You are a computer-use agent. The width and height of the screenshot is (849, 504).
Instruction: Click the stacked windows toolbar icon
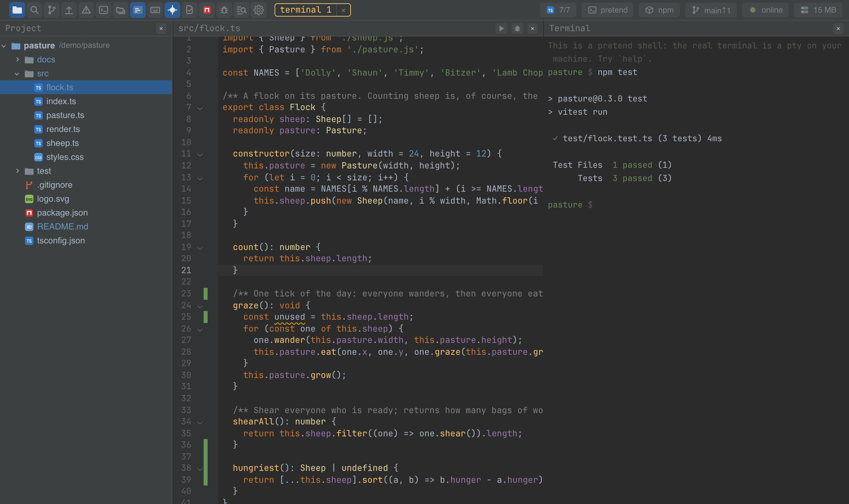pyautogui.click(x=121, y=10)
